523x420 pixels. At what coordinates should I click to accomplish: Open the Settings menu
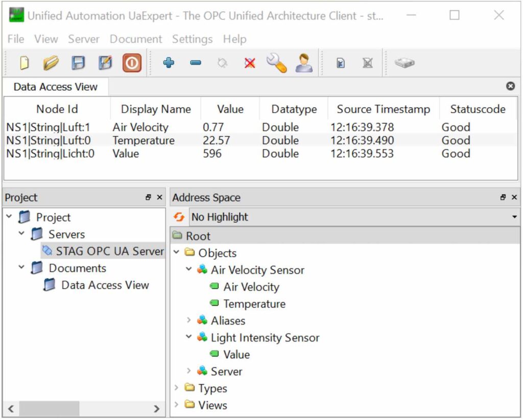tap(193, 39)
